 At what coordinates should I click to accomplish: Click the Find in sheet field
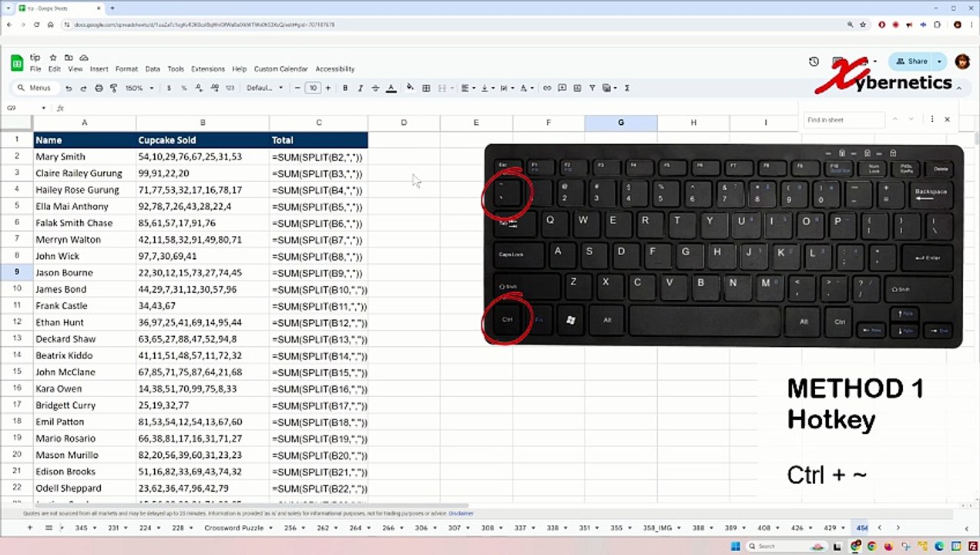click(x=845, y=119)
